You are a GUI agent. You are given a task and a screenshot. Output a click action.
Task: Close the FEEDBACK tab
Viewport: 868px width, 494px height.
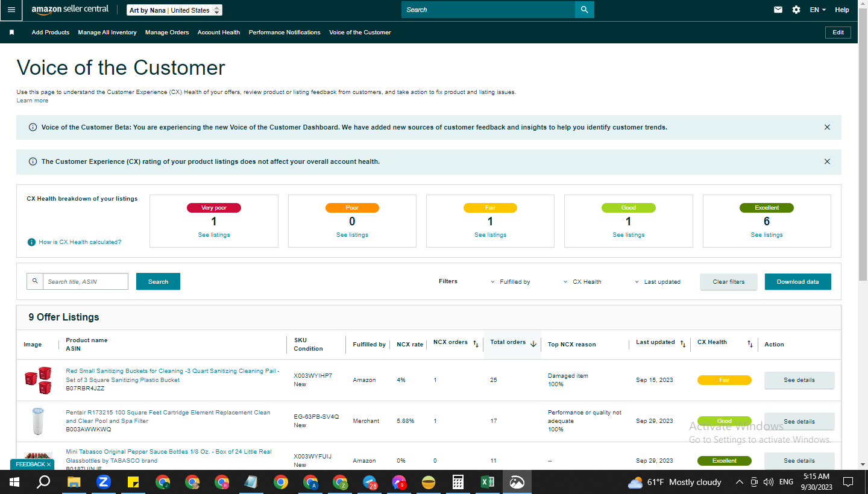pyautogui.click(x=49, y=464)
